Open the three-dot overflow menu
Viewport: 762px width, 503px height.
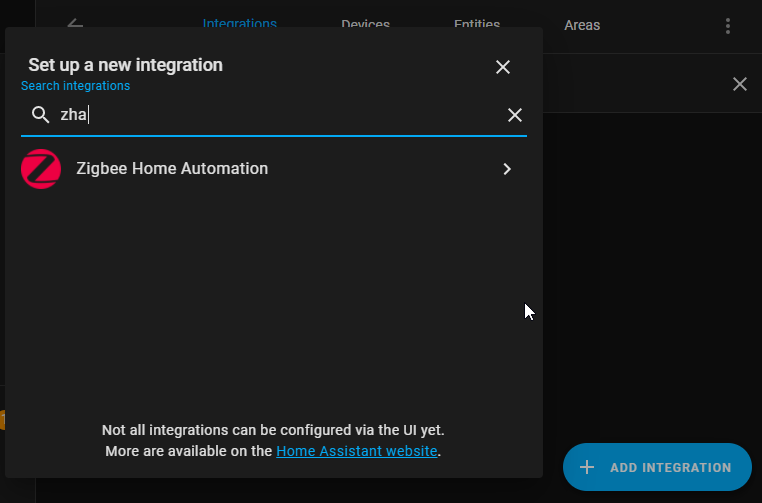pos(727,26)
